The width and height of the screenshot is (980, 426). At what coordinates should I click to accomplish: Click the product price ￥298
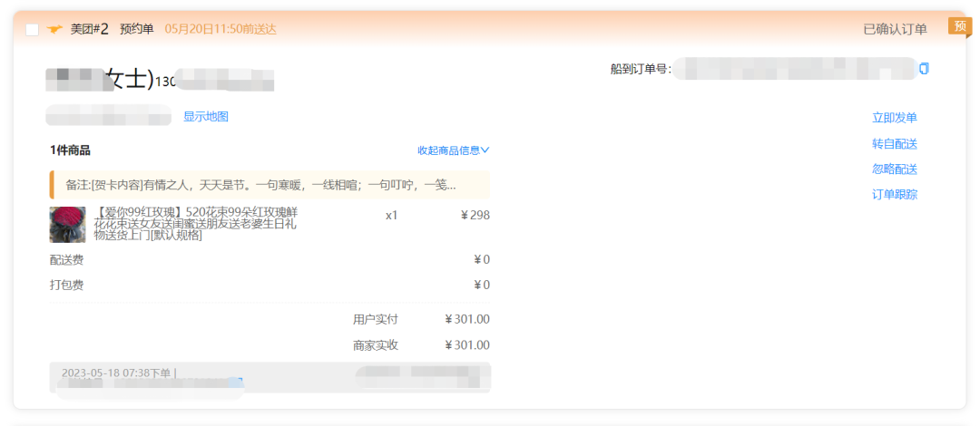pos(475,216)
